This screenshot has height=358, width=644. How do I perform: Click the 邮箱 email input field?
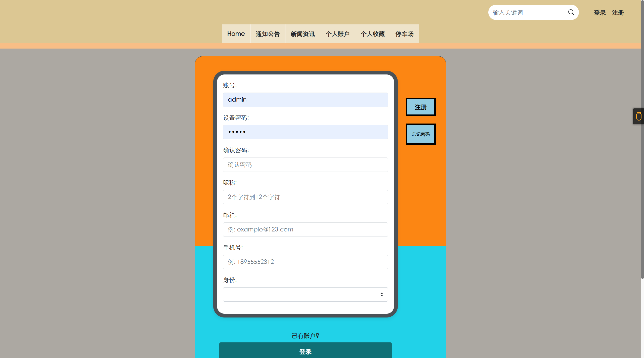click(x=305, y=229)
